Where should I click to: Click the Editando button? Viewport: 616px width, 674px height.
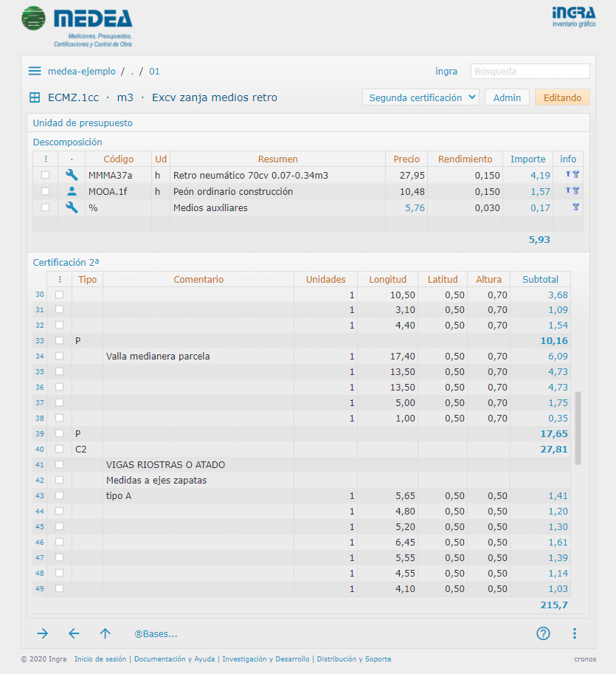[x=561, y=97]
